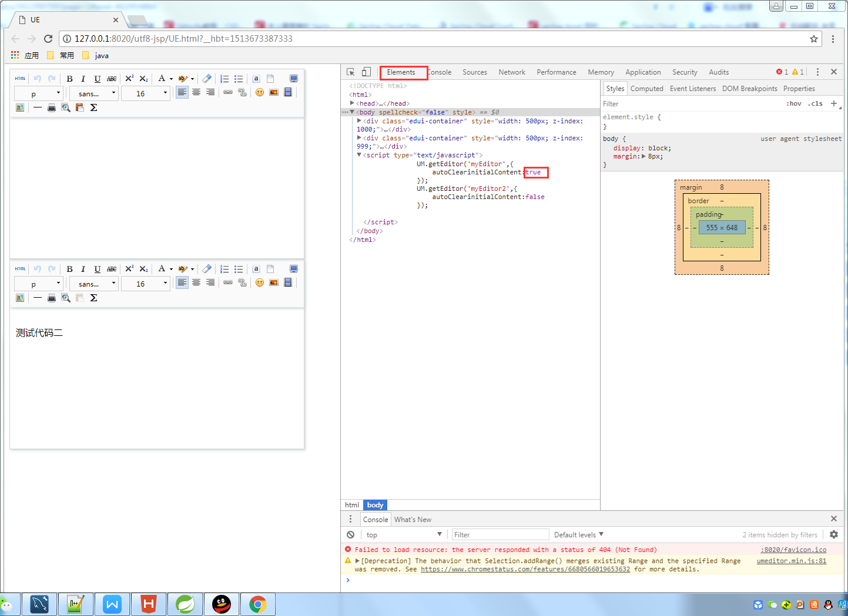Switch to the Sources tab

pos(475,72)
